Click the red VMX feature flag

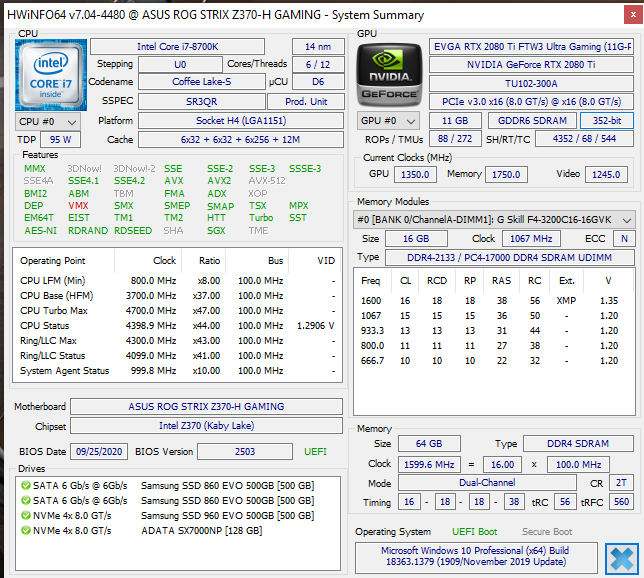pyautogui.click(x=78, y=205)
